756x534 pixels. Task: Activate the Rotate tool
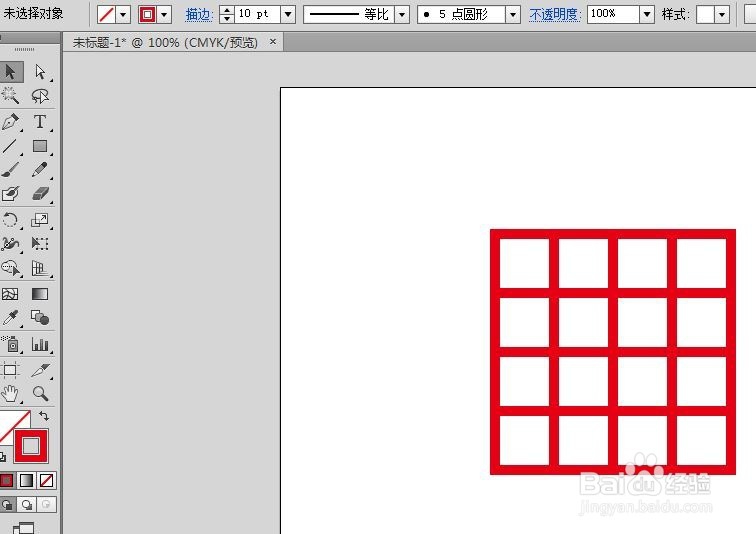(11, 220)
